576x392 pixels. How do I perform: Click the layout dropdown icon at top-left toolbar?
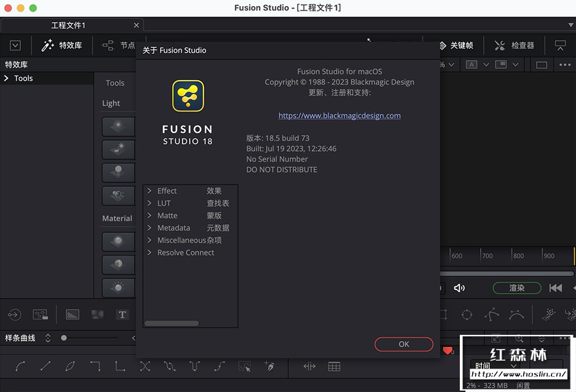tap(15, 45)
